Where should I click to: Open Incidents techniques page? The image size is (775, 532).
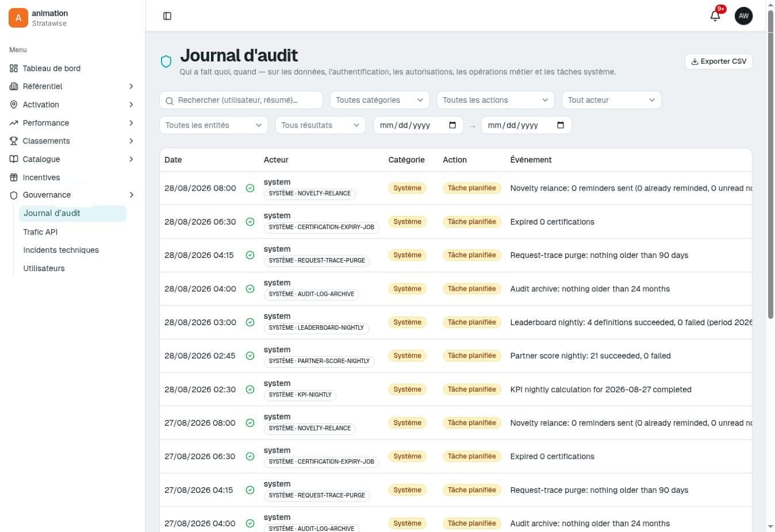coord(61,250)
